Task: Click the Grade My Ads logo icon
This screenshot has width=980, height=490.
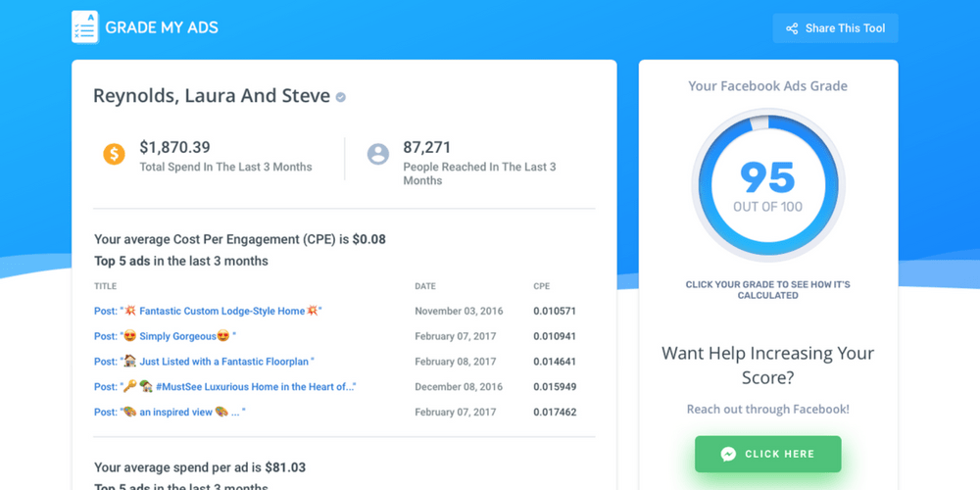Action: tap(85, 27)
